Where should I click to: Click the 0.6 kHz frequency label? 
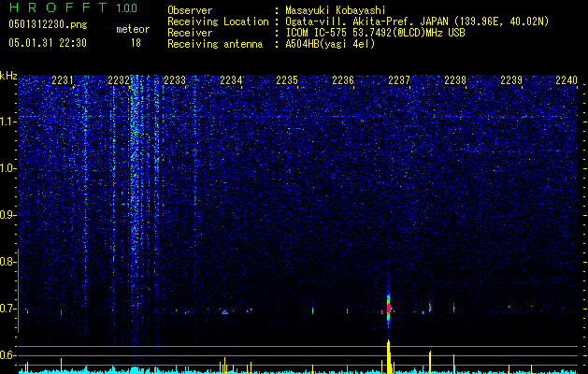(7, 355)
